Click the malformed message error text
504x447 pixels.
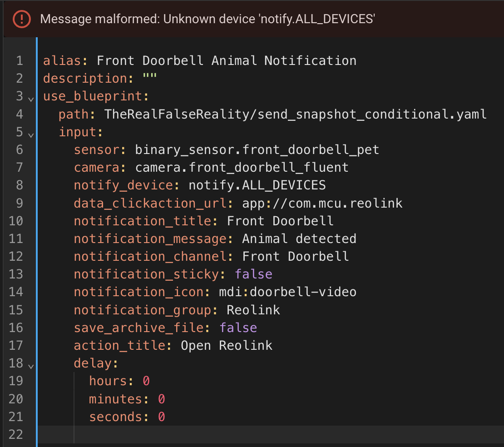tap(207, 19)
